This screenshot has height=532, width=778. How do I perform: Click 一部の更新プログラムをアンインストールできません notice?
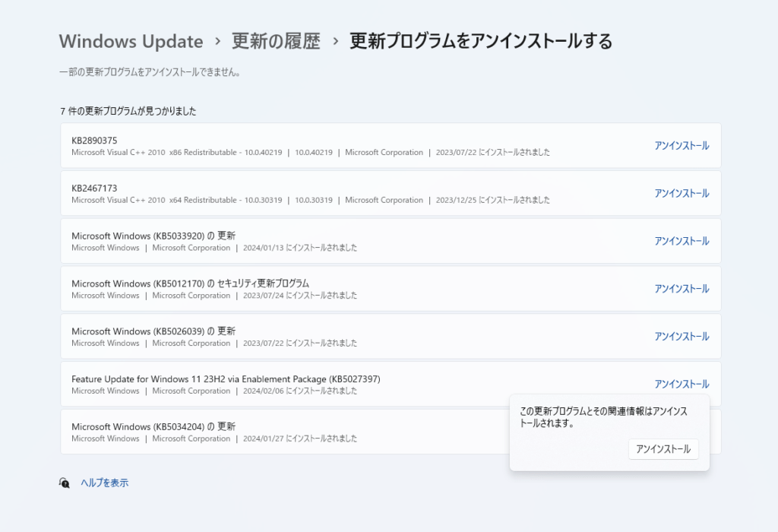[x=150, y=72]
